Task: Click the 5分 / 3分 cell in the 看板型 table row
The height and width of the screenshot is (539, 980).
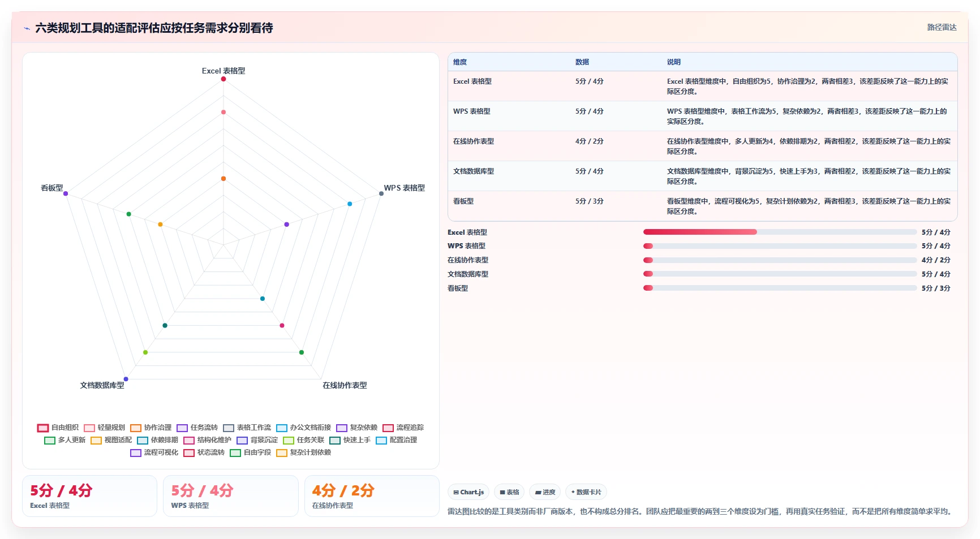Action: 590,201
